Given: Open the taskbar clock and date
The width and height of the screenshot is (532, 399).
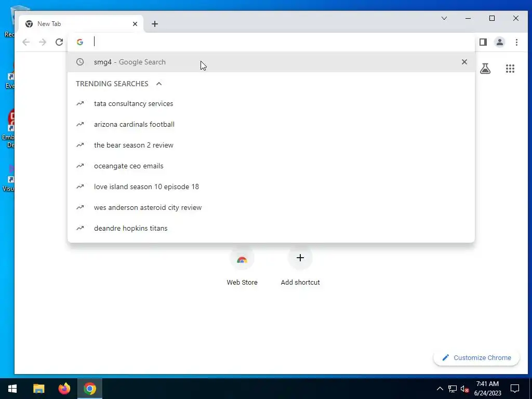Looking at the screenshot, I should click(487, 389).
